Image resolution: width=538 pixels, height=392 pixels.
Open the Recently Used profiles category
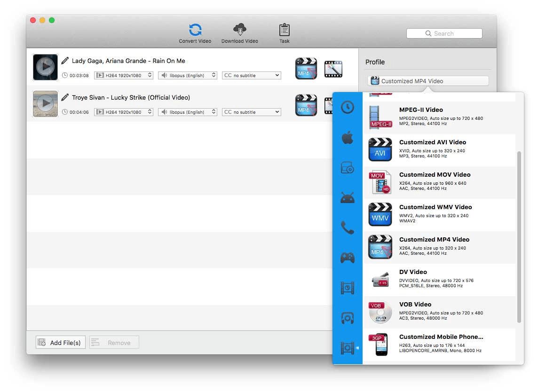point(348,107)
